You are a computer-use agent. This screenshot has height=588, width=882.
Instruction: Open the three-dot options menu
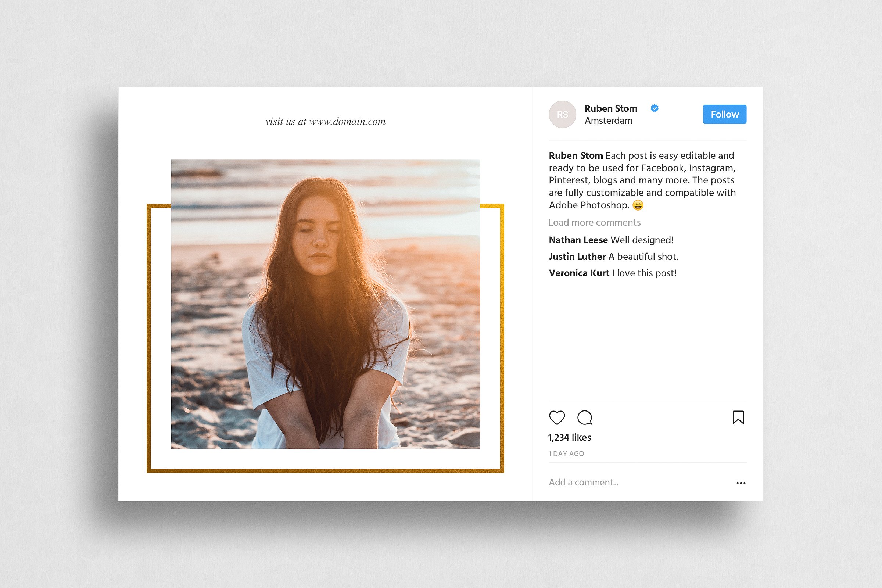pos(741,483)
